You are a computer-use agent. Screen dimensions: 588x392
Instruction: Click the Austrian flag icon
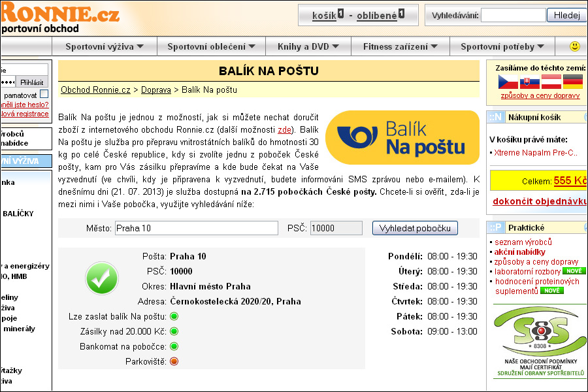click(x=551, y=82)
